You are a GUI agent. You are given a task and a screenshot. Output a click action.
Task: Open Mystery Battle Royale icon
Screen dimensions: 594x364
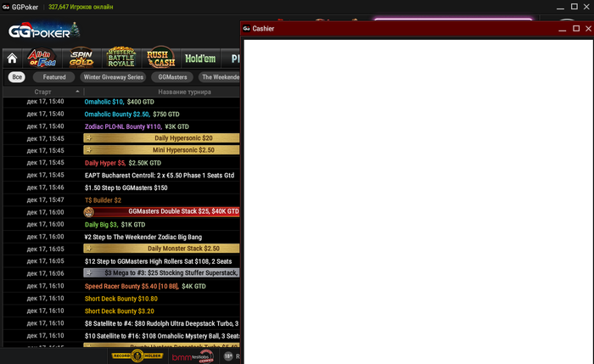pyautogui.click(x=120, y=58)
